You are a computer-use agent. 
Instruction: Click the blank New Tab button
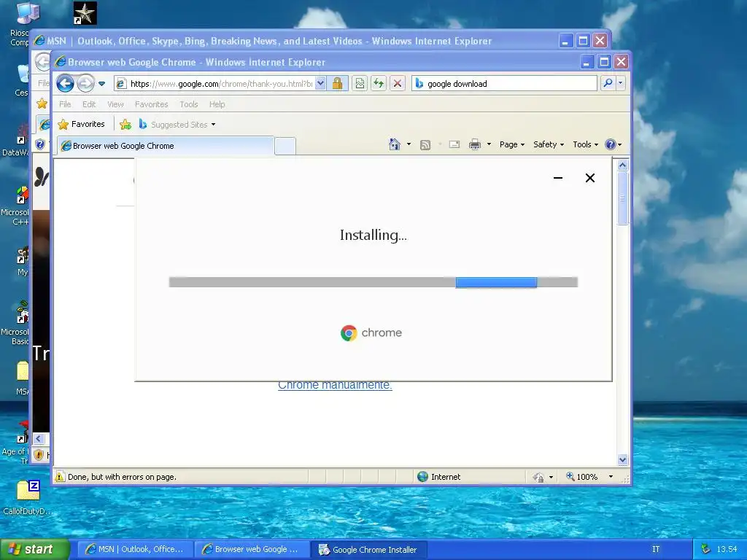pos(285,146)
